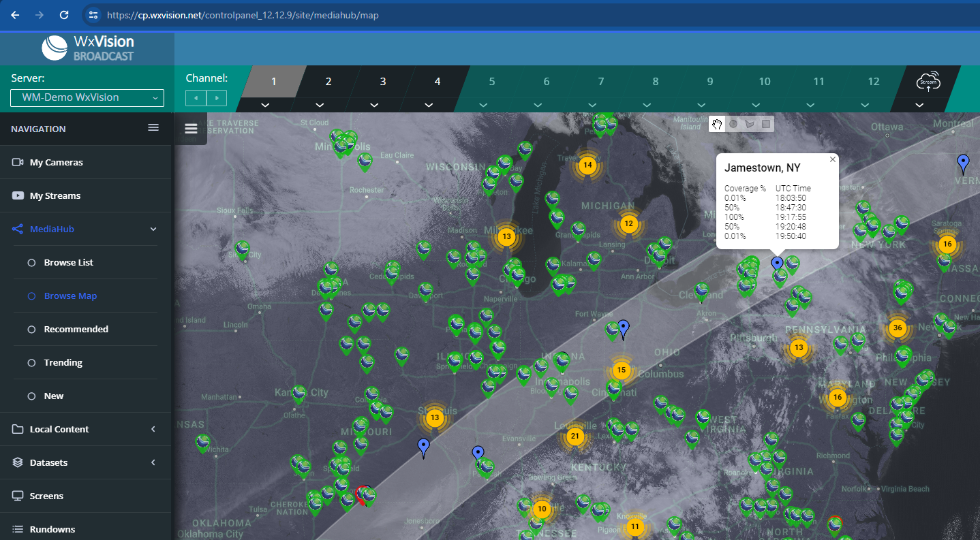Image resolution: width=980 pixels, height=540 pixels.
Task: Collapse the navigation sidebar via hamburger icon
Action: click(x=153, y=128)
